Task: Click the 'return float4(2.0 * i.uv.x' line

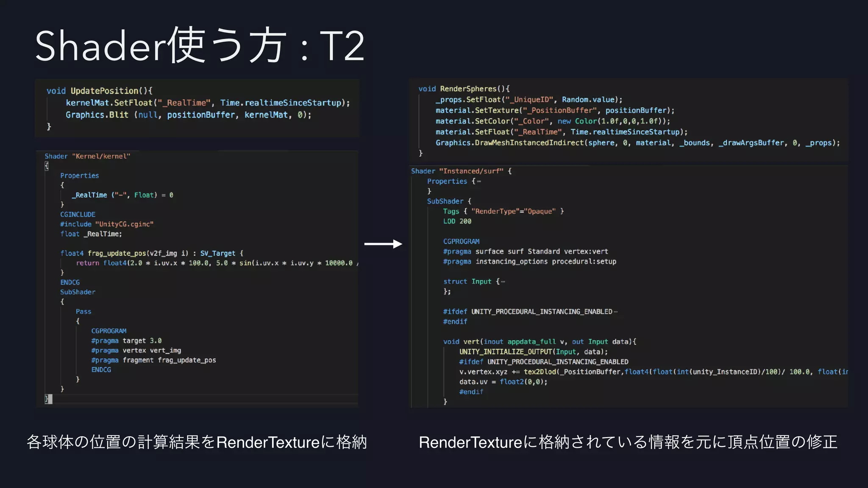Action: pos(217,263)
